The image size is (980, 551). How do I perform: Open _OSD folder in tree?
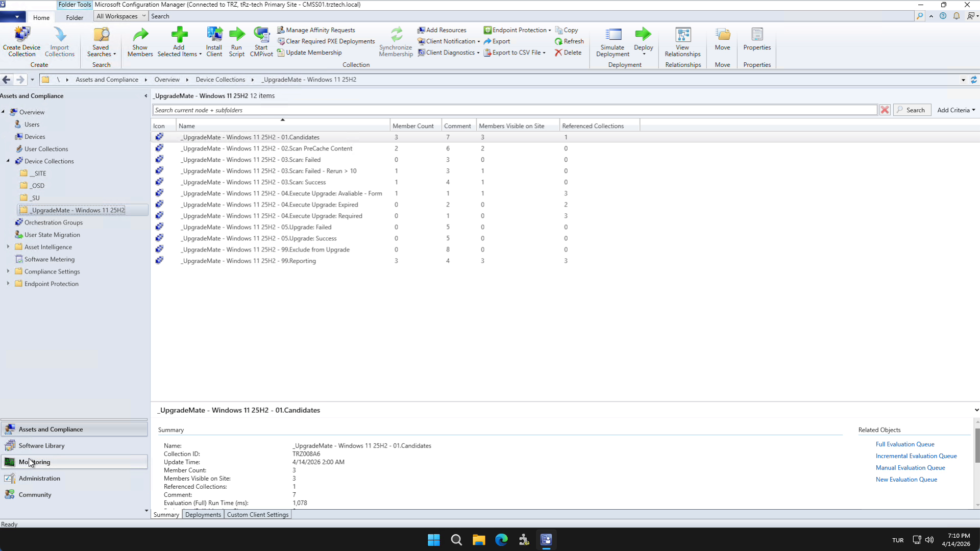38,186
